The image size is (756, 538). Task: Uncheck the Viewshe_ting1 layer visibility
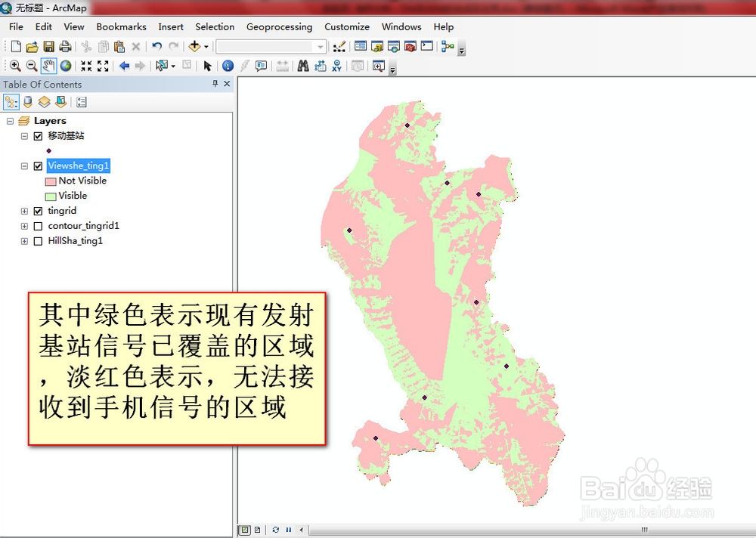[x=38, y=166]
